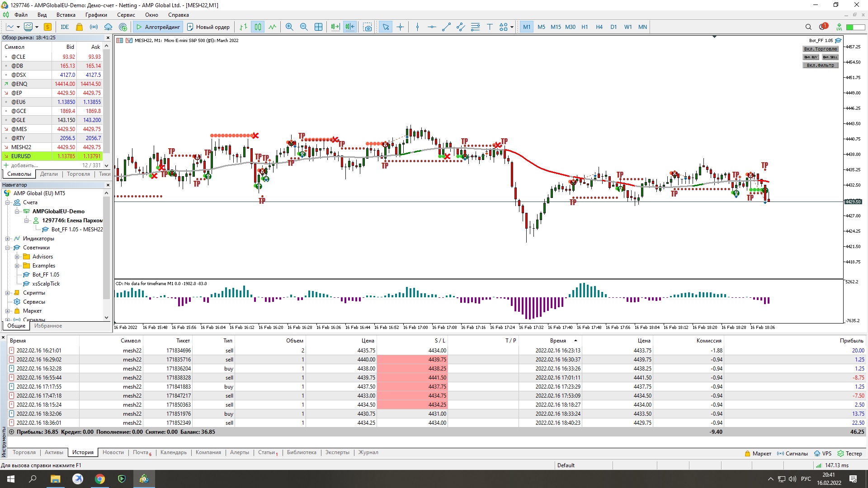Select the crosshair cursor tool
Image resolution: width=868 pixels, height=488 pixels.
pos(401,27)
